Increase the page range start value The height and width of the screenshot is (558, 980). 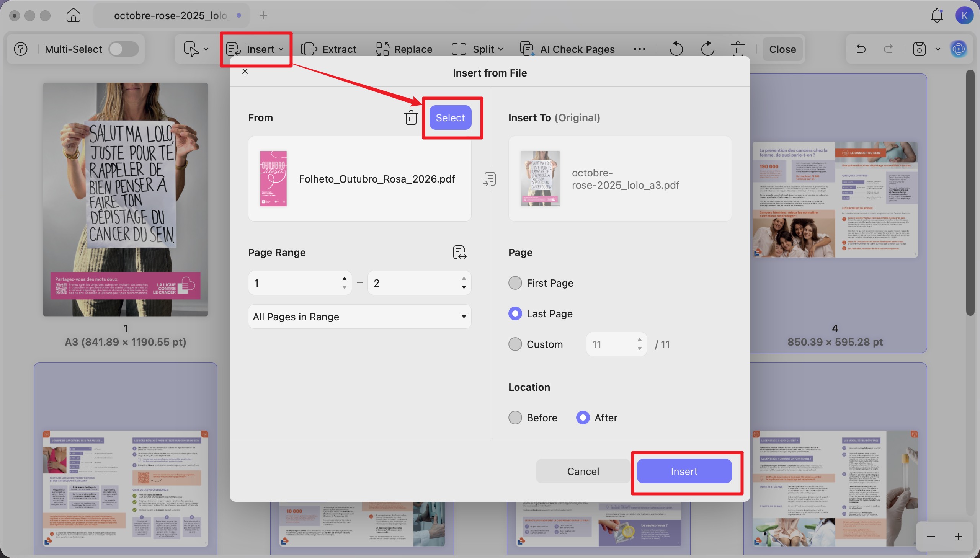344,279
